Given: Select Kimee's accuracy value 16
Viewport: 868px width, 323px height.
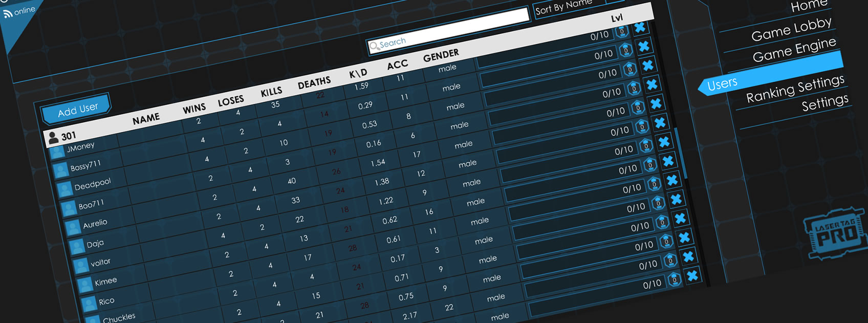Looking at the screenshot, I should click(x=429, y=211).
